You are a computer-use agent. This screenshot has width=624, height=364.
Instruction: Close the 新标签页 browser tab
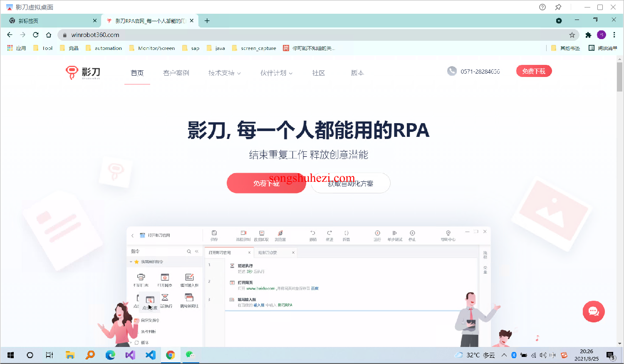tap(95, 21)
